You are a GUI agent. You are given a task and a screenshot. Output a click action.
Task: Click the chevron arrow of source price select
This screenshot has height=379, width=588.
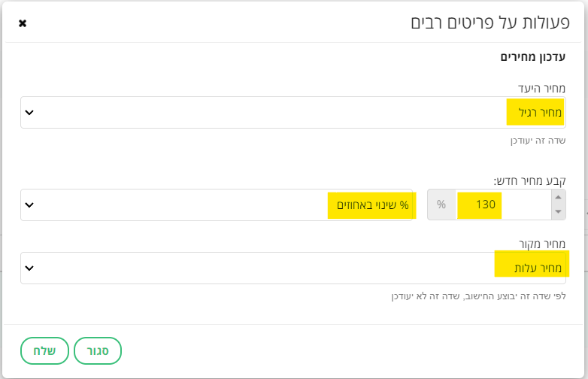point(29,268)
